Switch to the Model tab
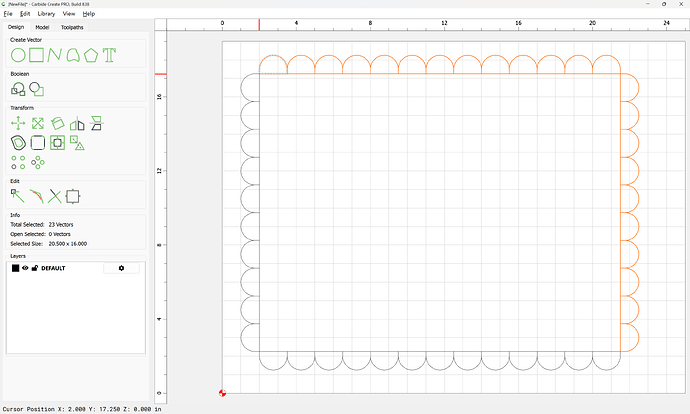Screen dimensions: 690x414 (42, 27)
